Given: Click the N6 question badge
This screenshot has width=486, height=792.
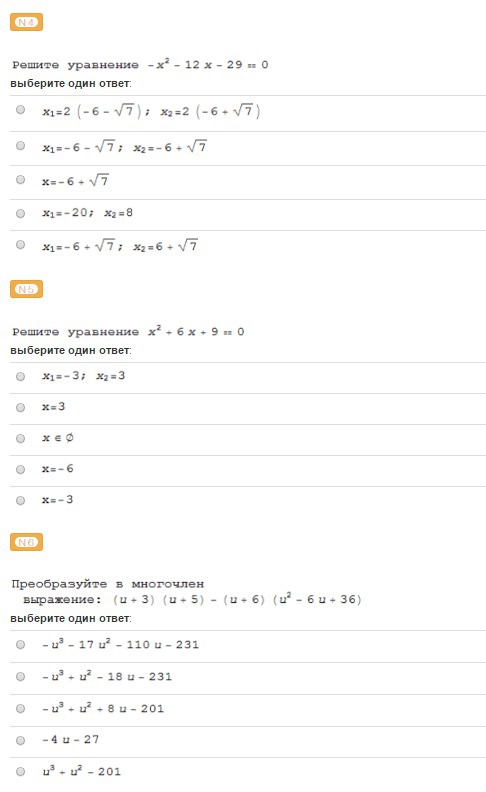Looking at the screenshot, I should [26, 542].
